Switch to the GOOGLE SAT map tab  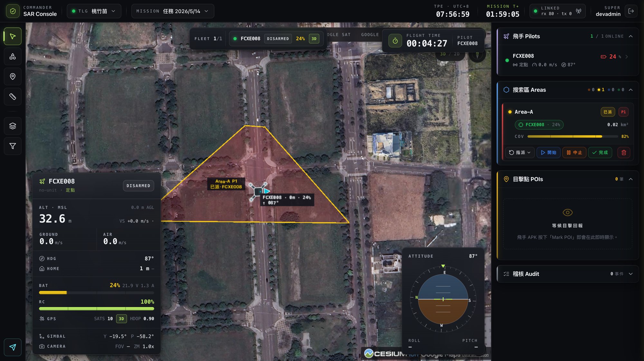pyautogui.click(x=338, y=35)
